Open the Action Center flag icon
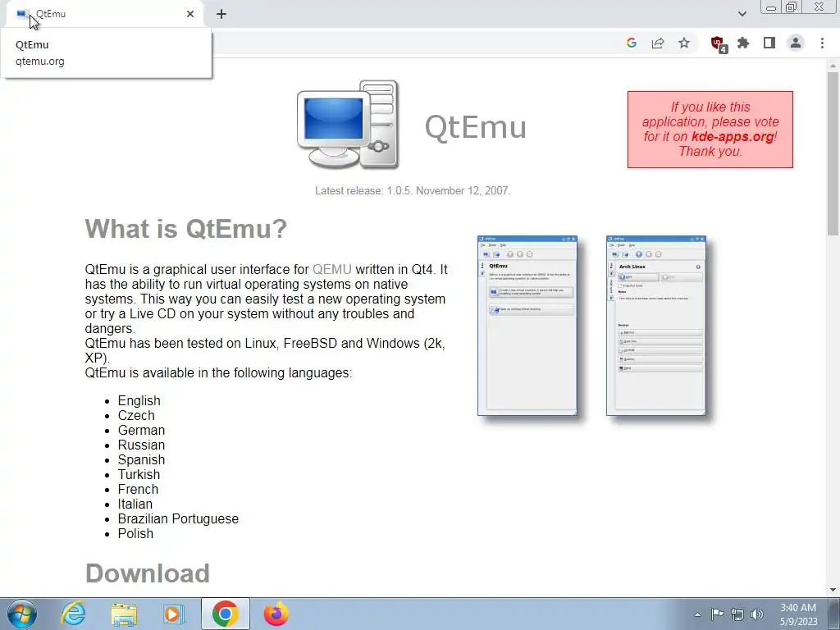Image resolution: width=840 pixels, height=630 pixels. 717,614
